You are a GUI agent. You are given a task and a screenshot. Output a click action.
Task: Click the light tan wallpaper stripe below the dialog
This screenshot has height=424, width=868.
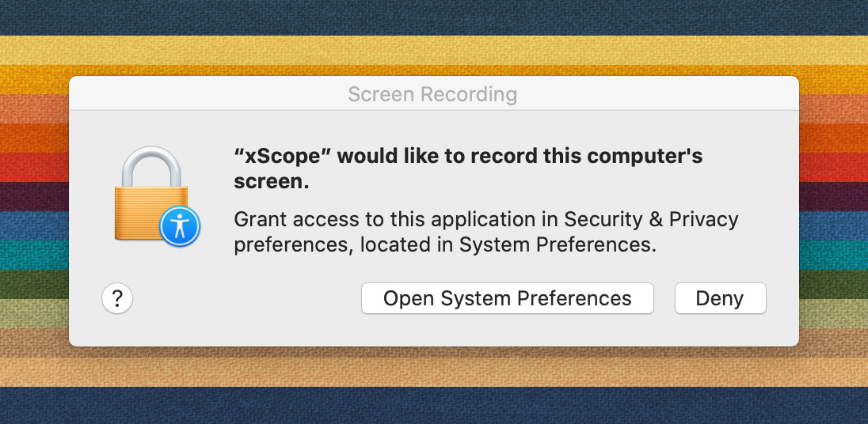point(434,372)
